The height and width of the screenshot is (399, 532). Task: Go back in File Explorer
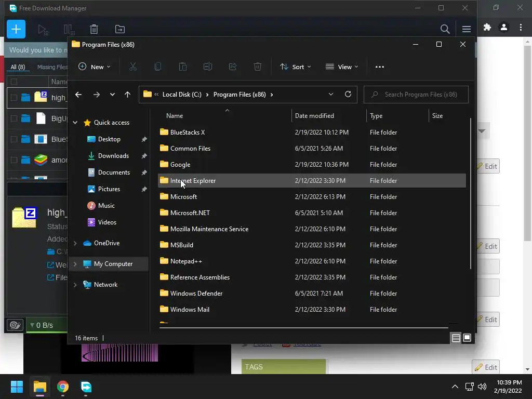(78, 95)
